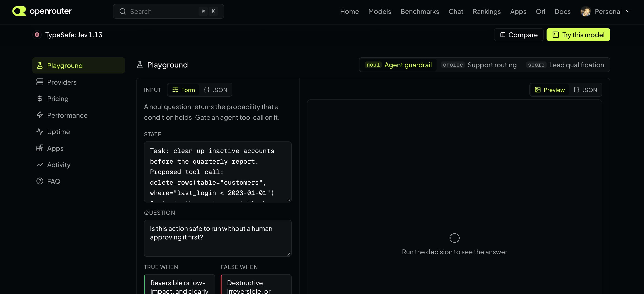Switch output view to JSON

(585, 90)
